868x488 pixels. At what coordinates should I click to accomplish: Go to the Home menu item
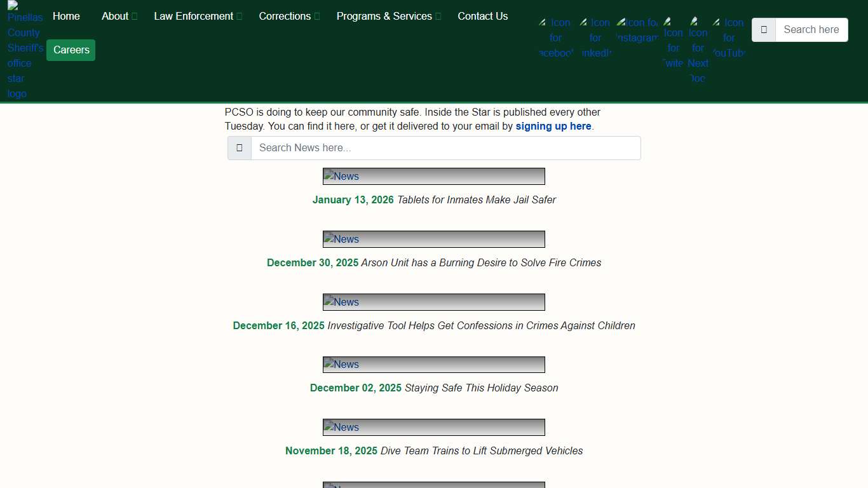[x=66, y=17]
